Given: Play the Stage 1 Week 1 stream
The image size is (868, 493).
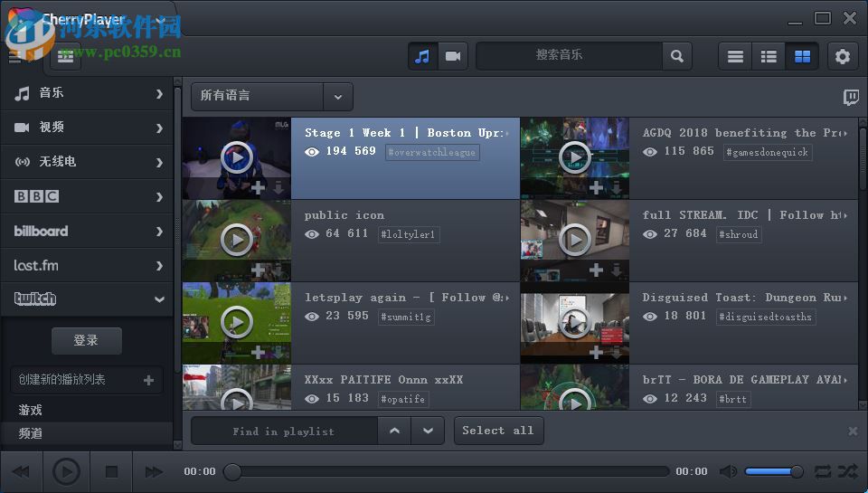Looking at the screenshot, I should 237,157.
